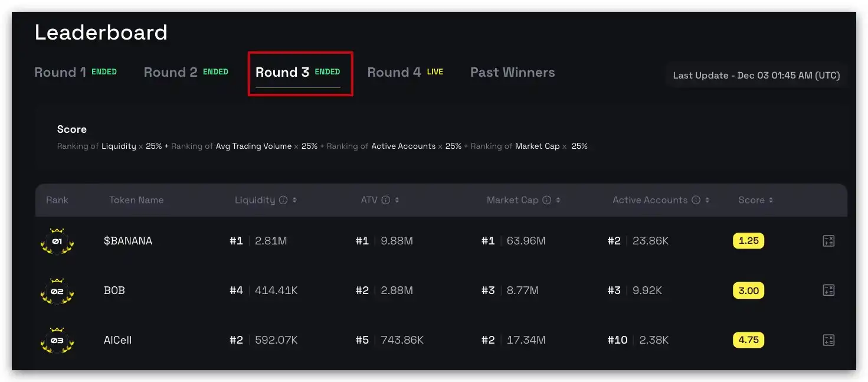This screenshot has height=382, width=868.
Task: Open score calculator icon for $BANANA
Action: pos(828,241)
